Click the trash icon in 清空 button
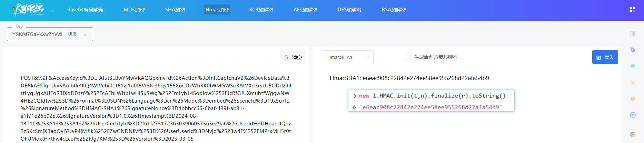Image resolution: width=644 pixels, height=143 pixels. pyautogui.click(x=286, y=57)
